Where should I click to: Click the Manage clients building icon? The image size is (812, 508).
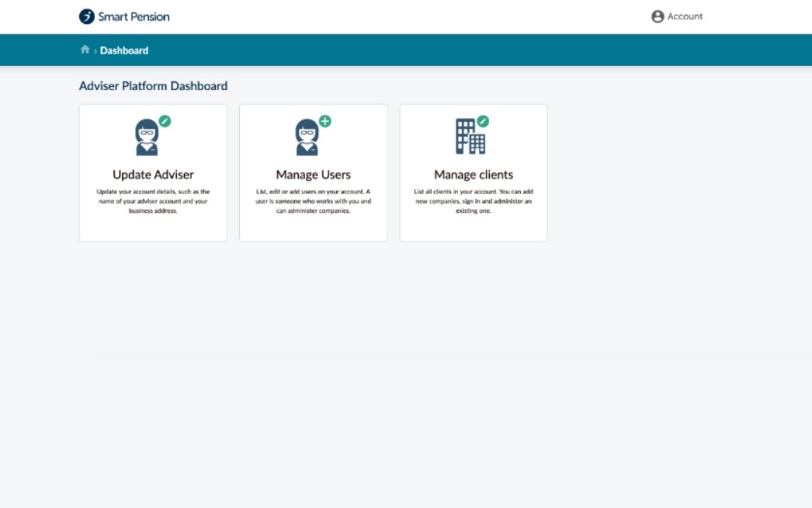click(x=470, y=137)
